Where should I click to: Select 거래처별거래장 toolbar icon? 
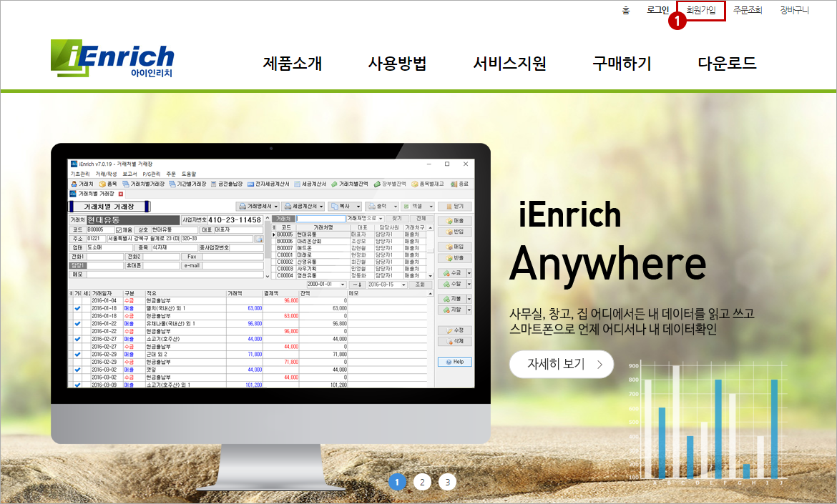tap(144, 184)
